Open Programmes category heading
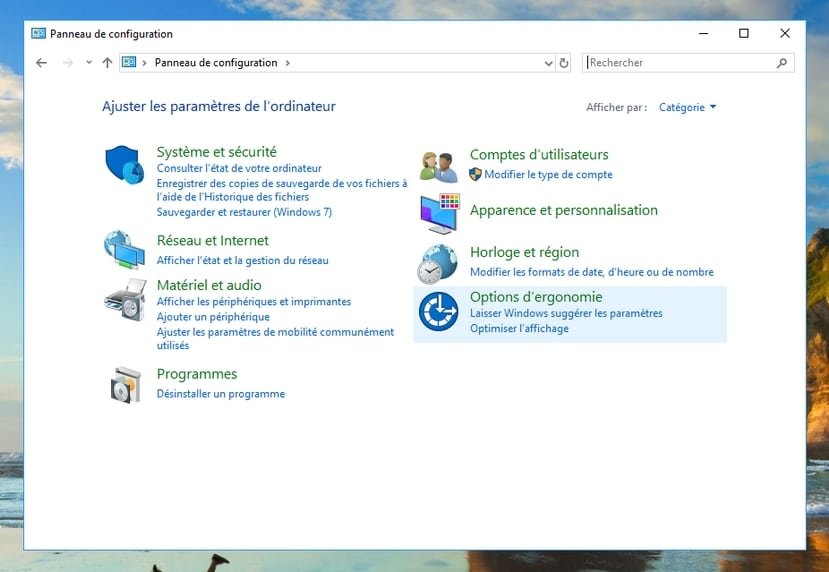829x572 pixels. tap(197, 374)
